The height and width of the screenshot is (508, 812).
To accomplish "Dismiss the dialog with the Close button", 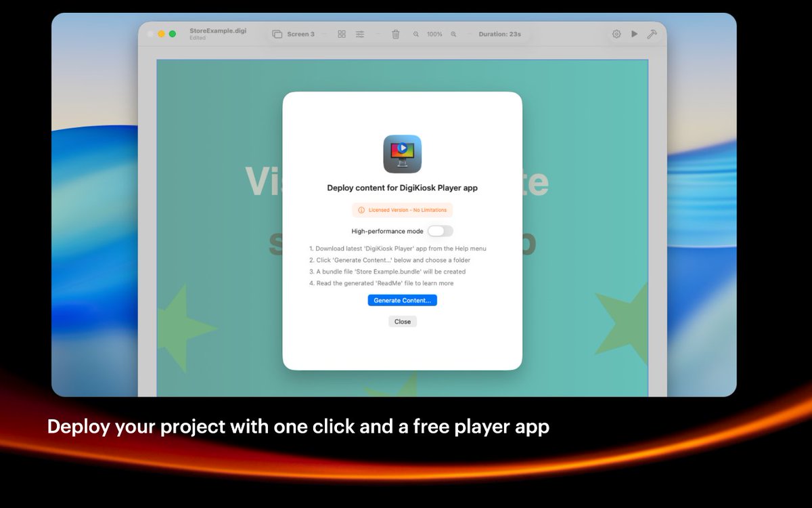I will click(x=402, y=321).
